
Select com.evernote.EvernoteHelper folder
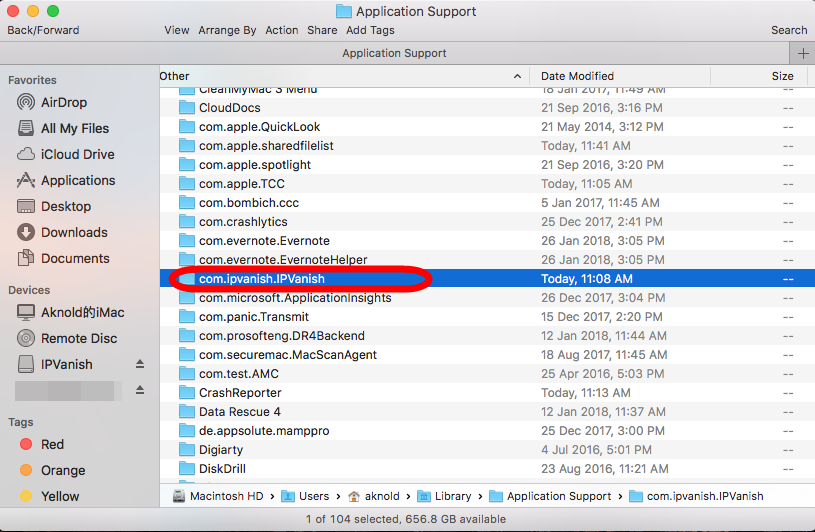[283, 260]
